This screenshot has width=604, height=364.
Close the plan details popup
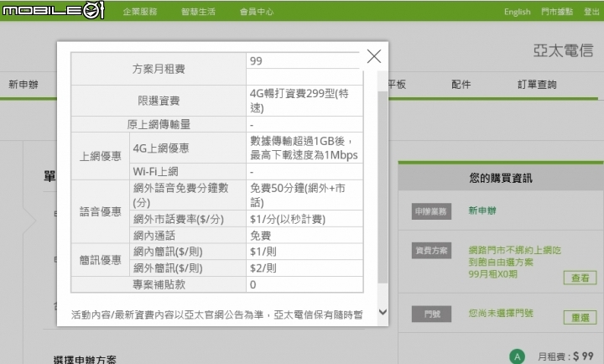coord(374,56)
